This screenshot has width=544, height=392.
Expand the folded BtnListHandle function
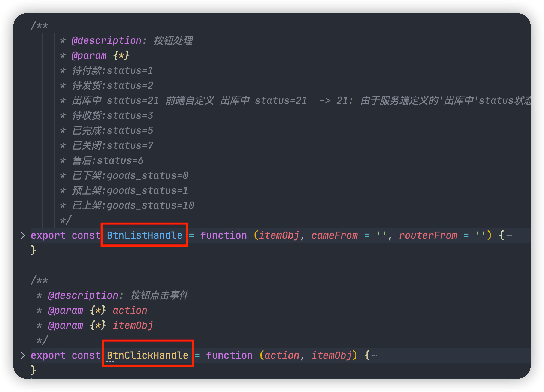pyautogui.click(x=22, y=235)
